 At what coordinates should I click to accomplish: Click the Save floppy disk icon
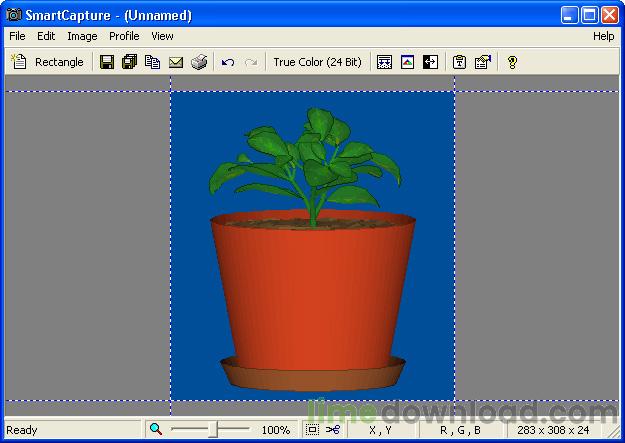[107, 62]
